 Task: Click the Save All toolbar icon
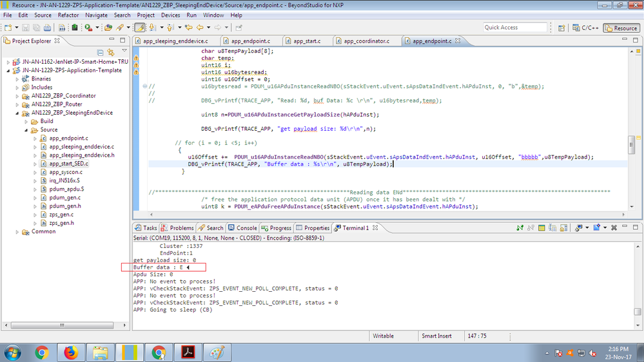point(37,28)
